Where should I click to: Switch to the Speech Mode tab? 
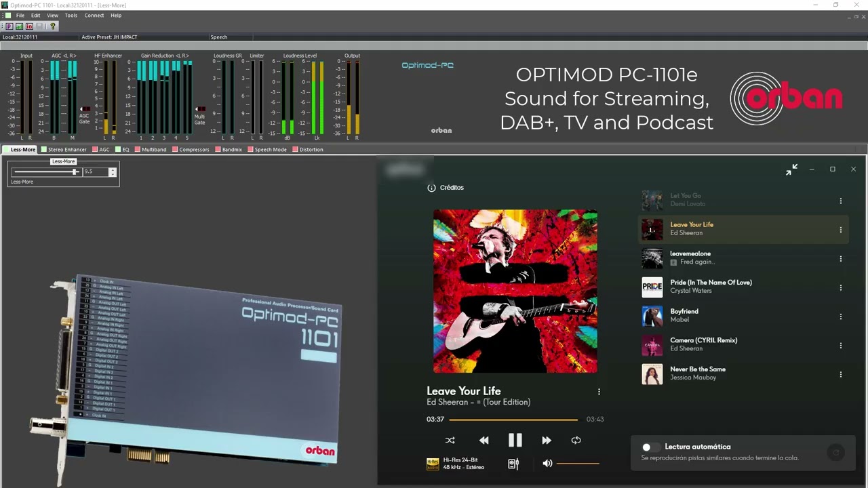(x=267, y=149)
